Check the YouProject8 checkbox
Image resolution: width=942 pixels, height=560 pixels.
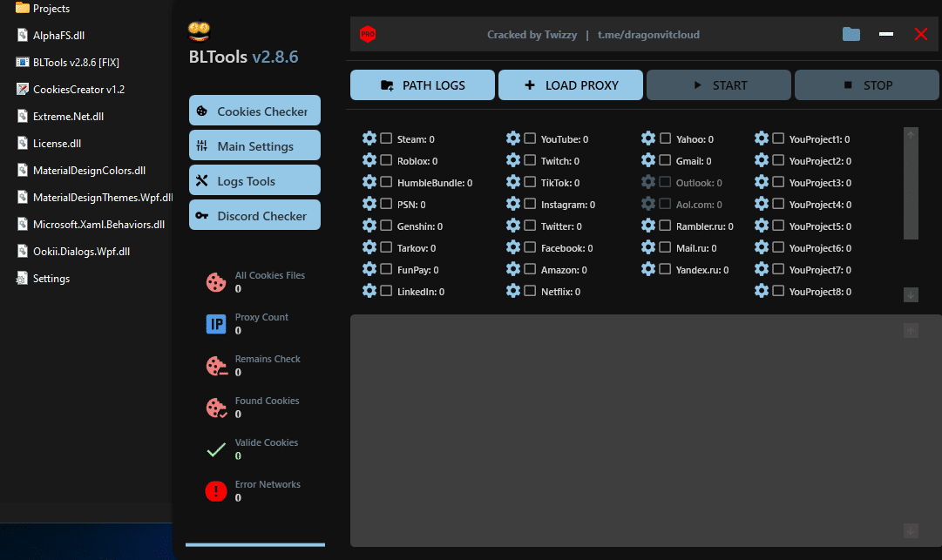778,291
